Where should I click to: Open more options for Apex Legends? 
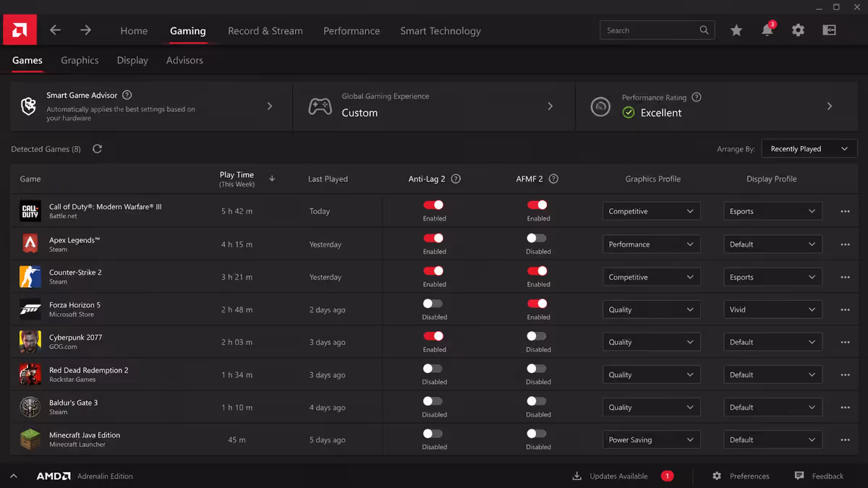[x=845, y=244]
